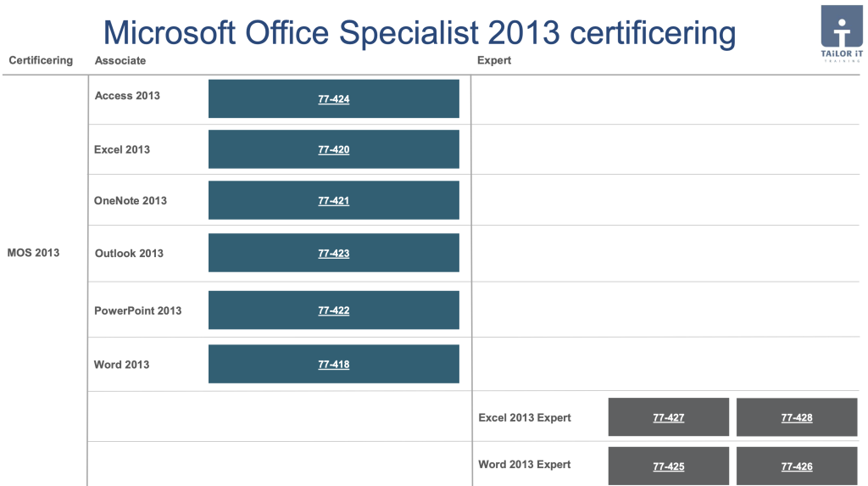The height and width of the screenshot is (486, 868).
Task: Open the 77-418 Word exam link
Action: (333, 364)
